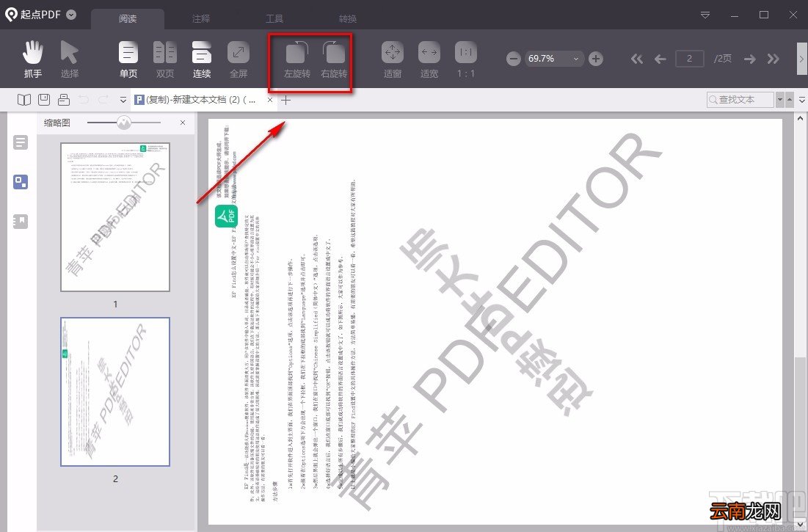
Task: Close the 缩略图 thumbnail panel
Action: tap(183, 123)
